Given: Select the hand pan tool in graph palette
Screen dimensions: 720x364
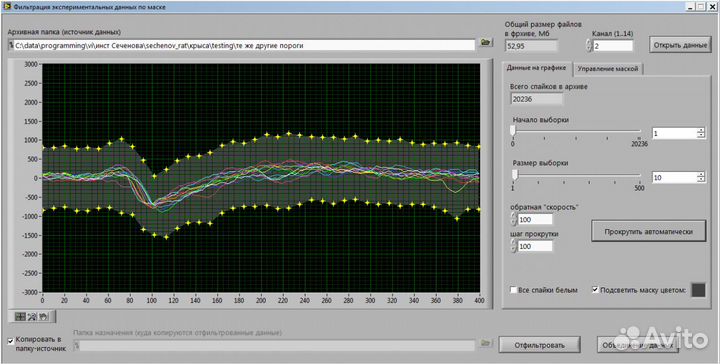Looking at the screenshot, I should (x=43, y=316).
